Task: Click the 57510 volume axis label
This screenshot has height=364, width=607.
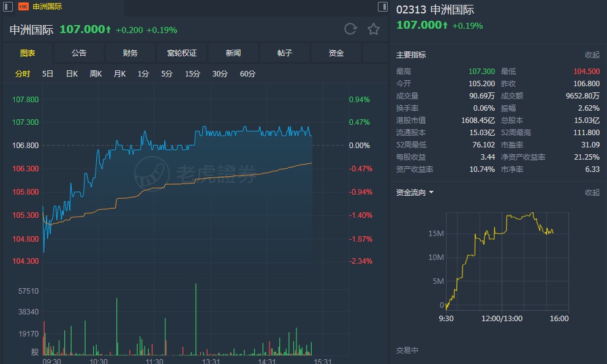Action: tap(29, 291)
